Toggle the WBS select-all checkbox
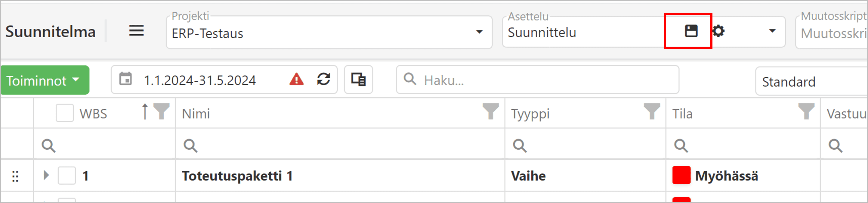868x203 pixels. pos(64,113)
